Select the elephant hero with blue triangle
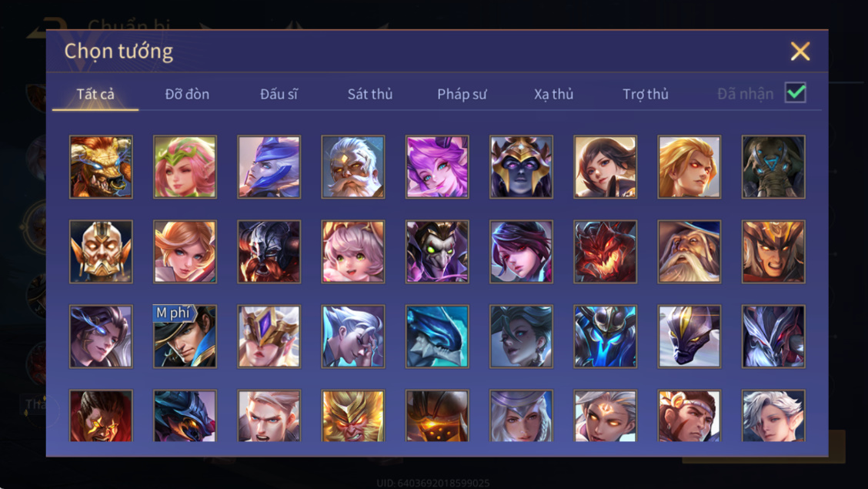 [773, 166]
